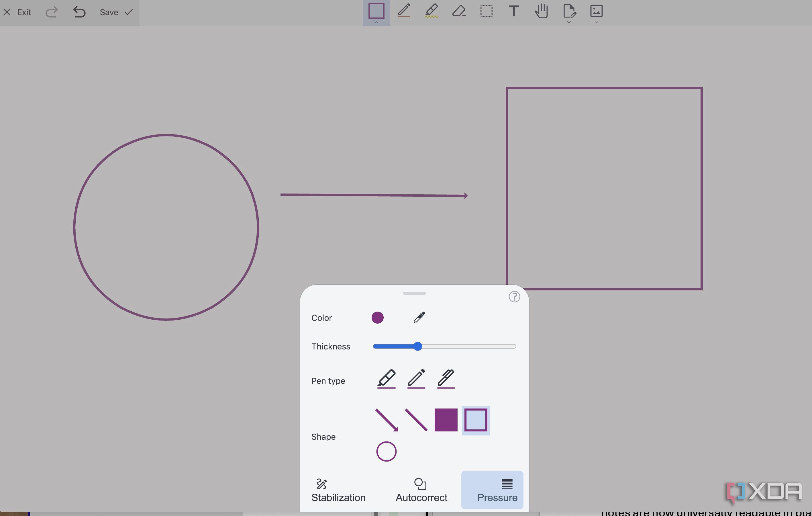Select the eraser tool
The width and height of the screenshot is (812, 516).
coord(459,11)
